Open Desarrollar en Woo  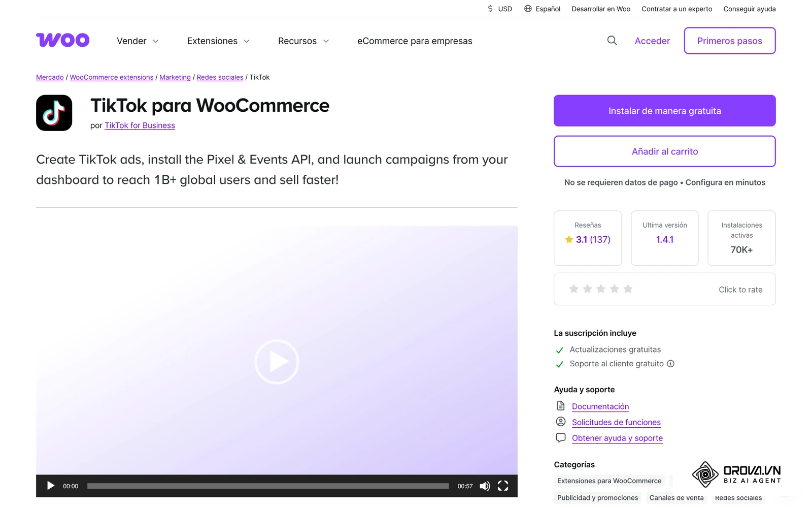(x=601, y=9)
